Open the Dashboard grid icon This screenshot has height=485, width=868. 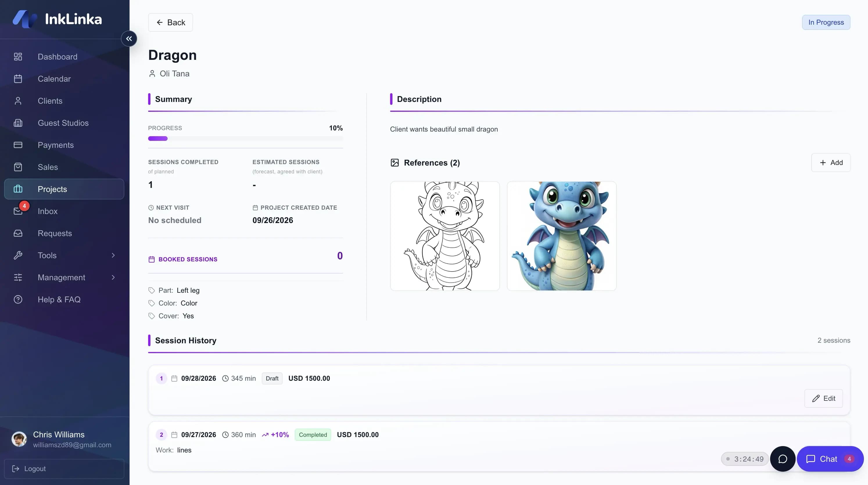pyautogui.click(x=18, y=57)
